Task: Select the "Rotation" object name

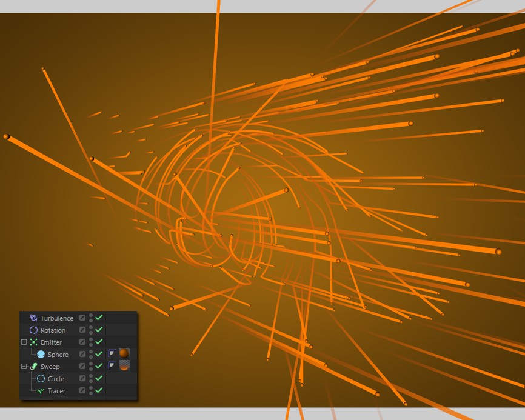Action: [53, 330]
